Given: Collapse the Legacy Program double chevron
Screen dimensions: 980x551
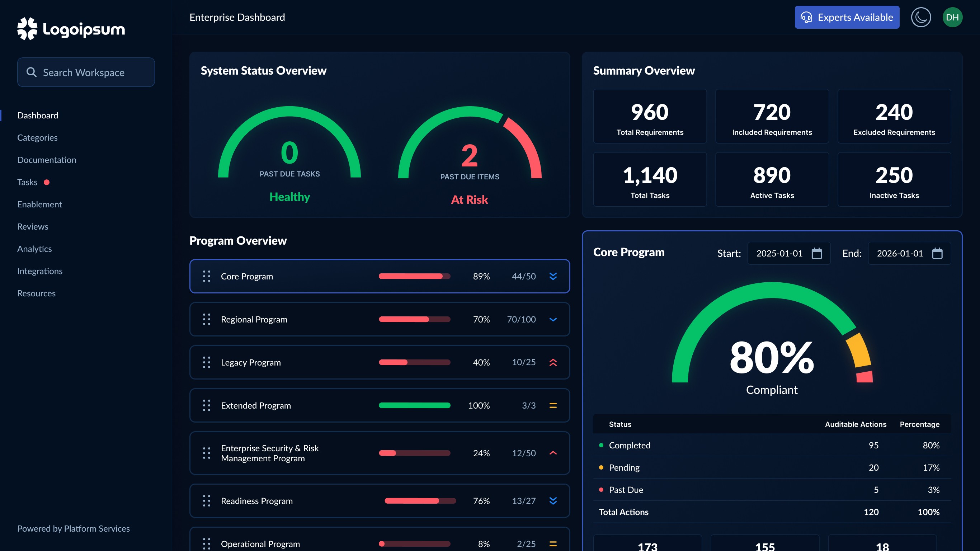Looking at the screenshot, I should (553, 362).
